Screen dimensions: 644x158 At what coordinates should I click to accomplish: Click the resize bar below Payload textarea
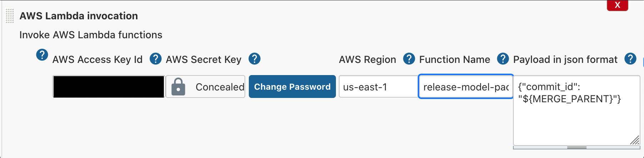click(577, 147)
